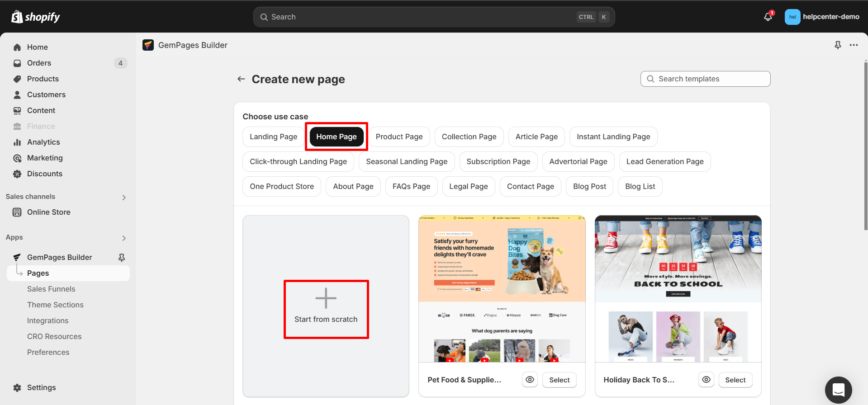868x405 pixels.
Task: Open Settings via the gear icon
Action: coord(17,387)
